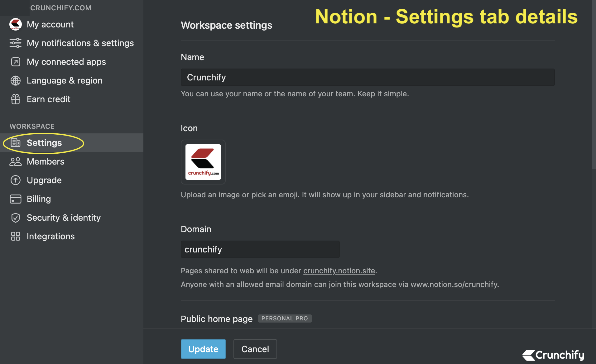The width and height of the screenshot is (596, 364).
Task: Click the workspace Name field containing Crunchify
Action: (x=368, y=77)
